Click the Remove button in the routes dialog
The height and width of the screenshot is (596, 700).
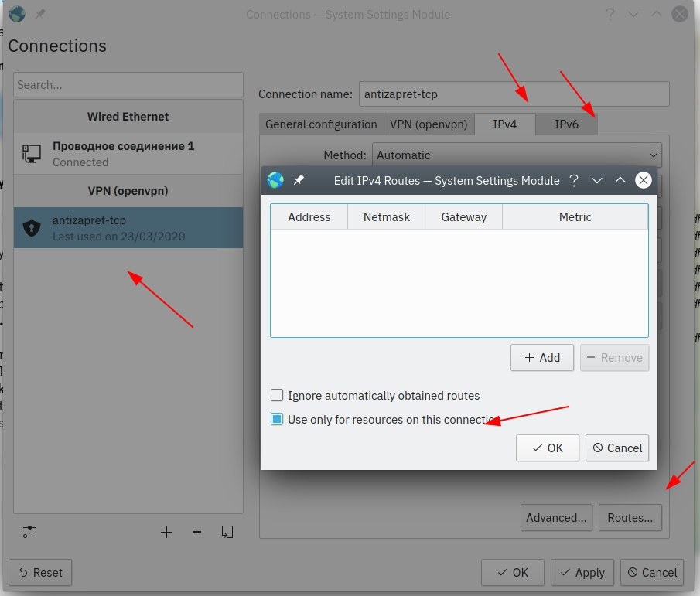[614, 358]
